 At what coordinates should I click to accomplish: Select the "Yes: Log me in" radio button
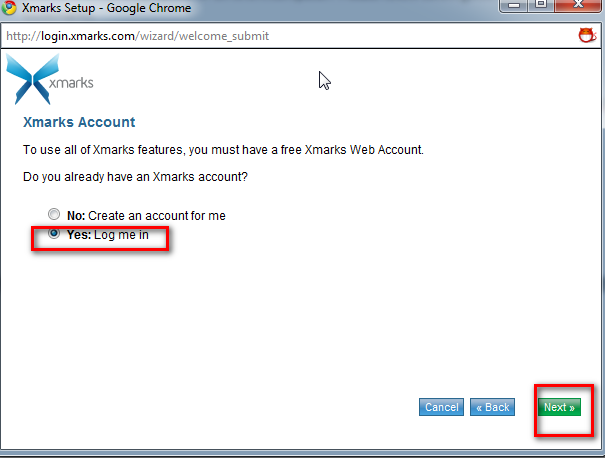coord(54,233)
